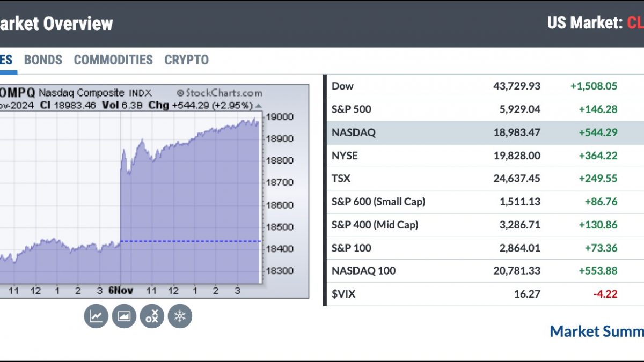Click the US Market status text
Viewport: 644px width, 362px height.
(x=596, y=23)
